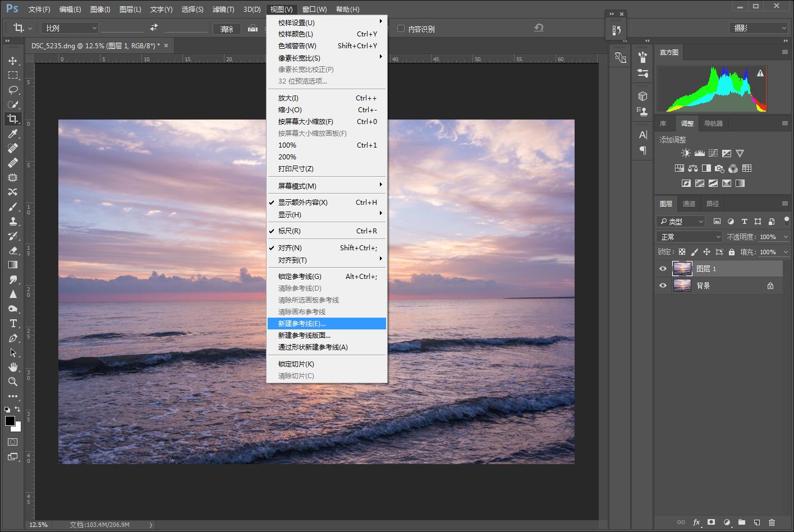Select the Horizontal Type tool
The width and height of the screenshot is (794, 532).
pos(12,323)
